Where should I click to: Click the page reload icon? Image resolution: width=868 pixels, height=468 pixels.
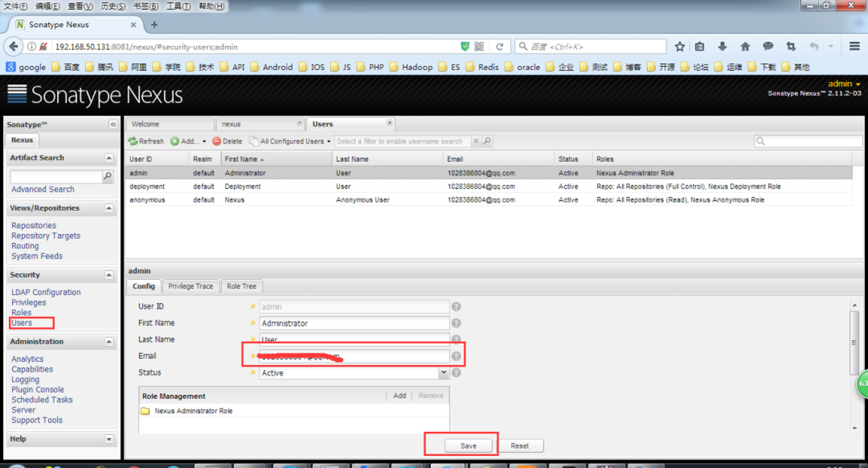coord(500,46)
